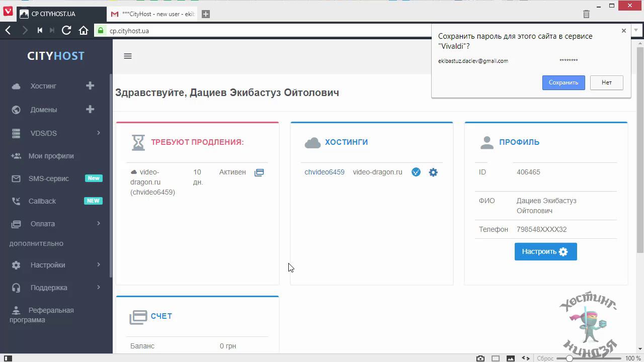The height and width of the screenshot is (362, 644).
Task: Click the payment icon for video-dragon.ru renewal
Action: tap(259, 172)
